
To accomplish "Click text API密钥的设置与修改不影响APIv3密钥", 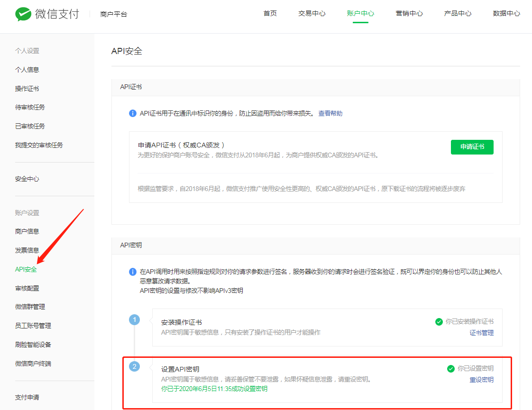I will pos(192,291).
